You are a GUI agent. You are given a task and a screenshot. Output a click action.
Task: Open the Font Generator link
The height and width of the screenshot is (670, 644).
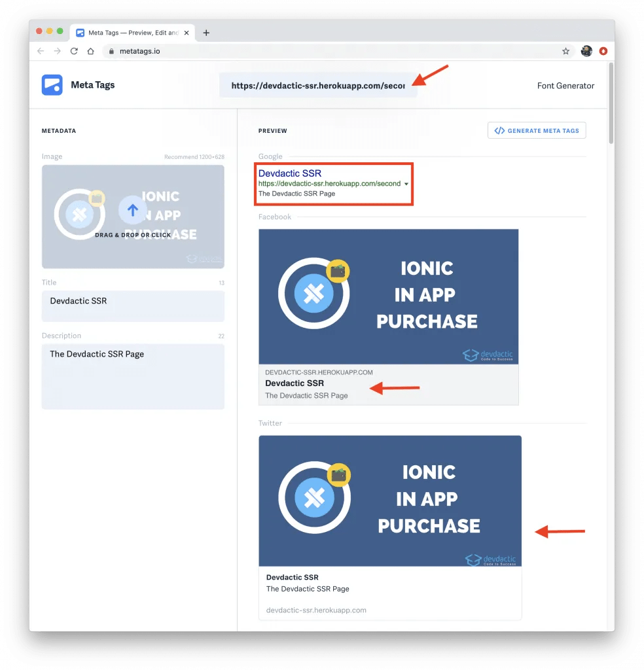pyautogui.click(x=565, y=85)
